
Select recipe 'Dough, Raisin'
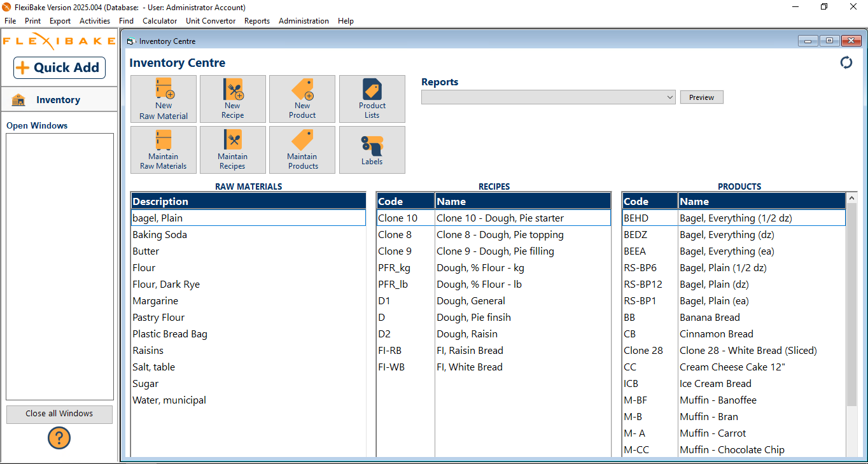pos(494,334)
